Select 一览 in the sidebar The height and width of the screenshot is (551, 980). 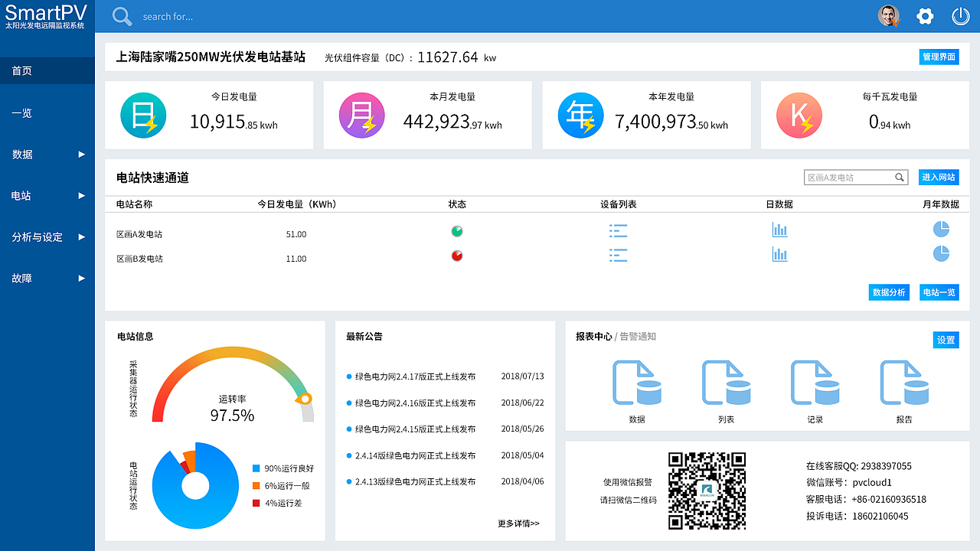click(x=47, y=112)
